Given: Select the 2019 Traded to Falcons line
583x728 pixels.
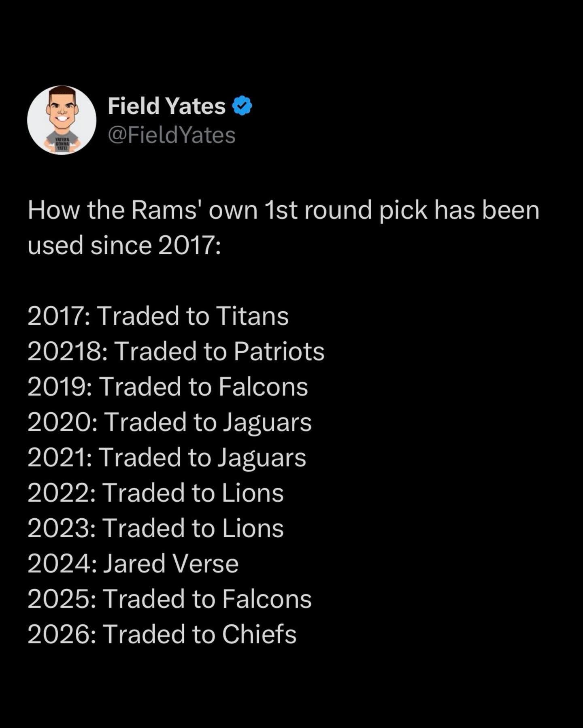Looking at the screenshot, I should (x=168, y=387).
